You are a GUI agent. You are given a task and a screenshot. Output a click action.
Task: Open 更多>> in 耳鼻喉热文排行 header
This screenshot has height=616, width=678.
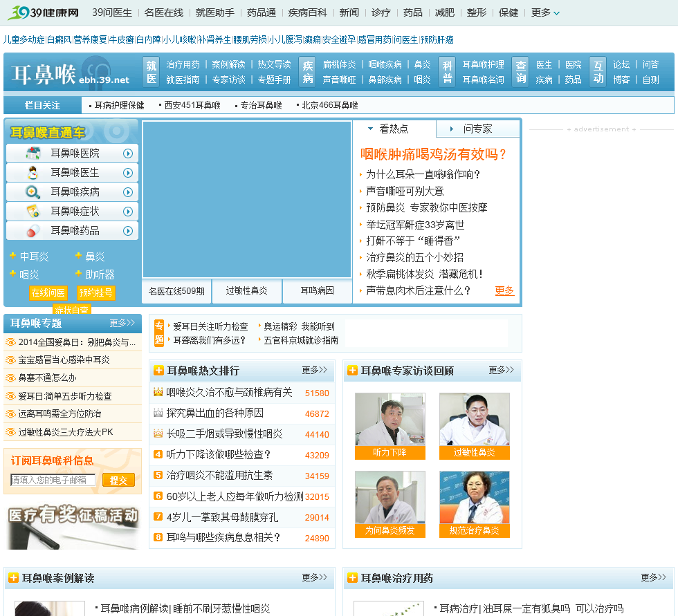[x=314, y=370]
